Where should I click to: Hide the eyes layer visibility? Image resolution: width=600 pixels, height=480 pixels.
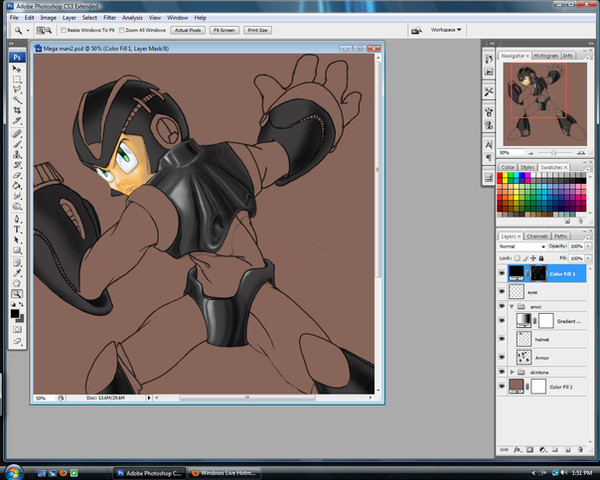click(x=503, y=291)
